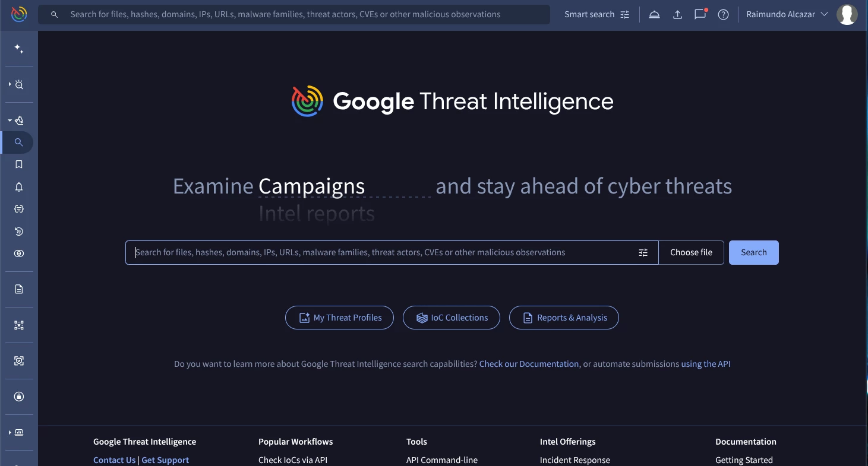Click the rotating Campaigns headline word
This screenshot has width=868, height=466.
pos(311,186)
